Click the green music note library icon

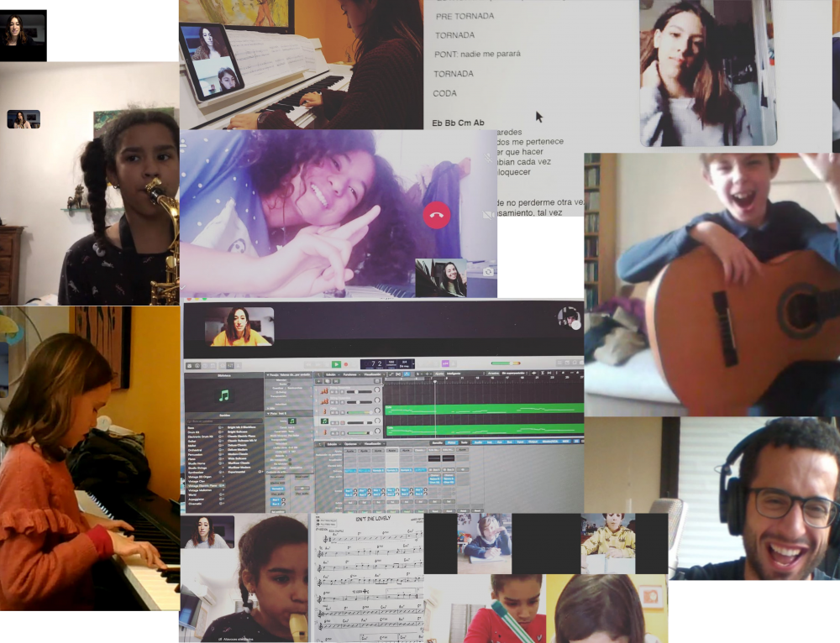[x=223, y=395]
